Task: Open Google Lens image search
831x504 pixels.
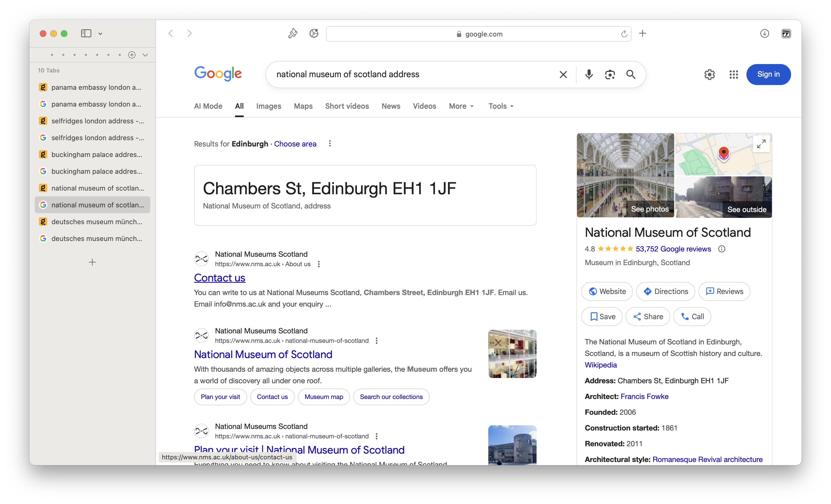Action: click(610, 74)
